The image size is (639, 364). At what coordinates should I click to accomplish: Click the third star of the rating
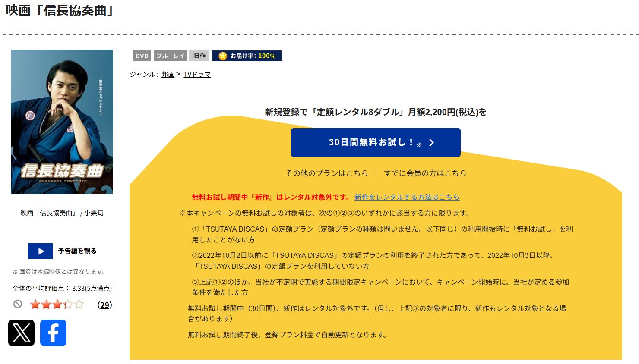pyautogui.click(x=59, y=304)
